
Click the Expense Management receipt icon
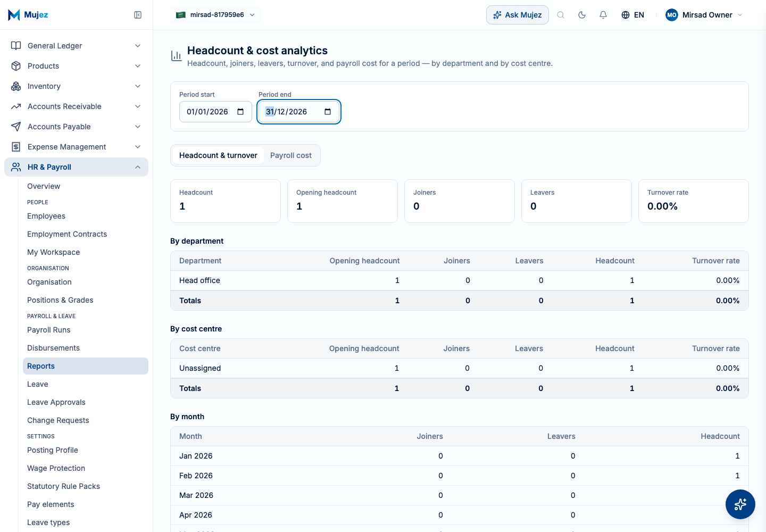point(16,147)
